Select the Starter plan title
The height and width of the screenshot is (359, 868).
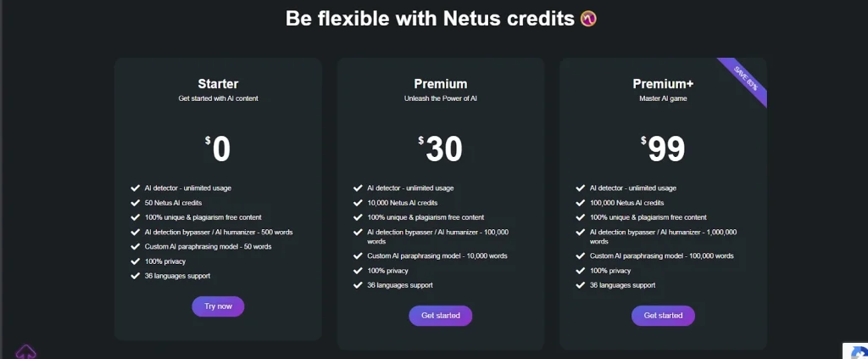218,84
